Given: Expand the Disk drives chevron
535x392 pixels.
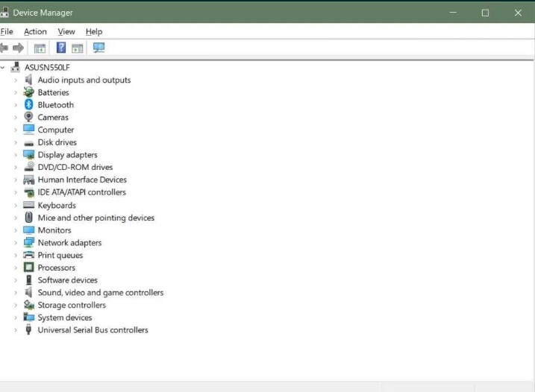Looking at the screenshot, I should pos(16,142).
